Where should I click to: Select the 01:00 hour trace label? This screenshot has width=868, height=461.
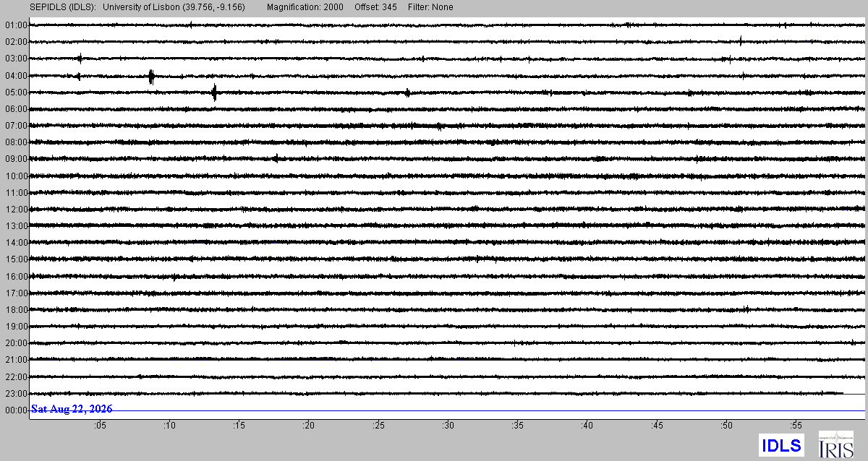coord(16,25)
